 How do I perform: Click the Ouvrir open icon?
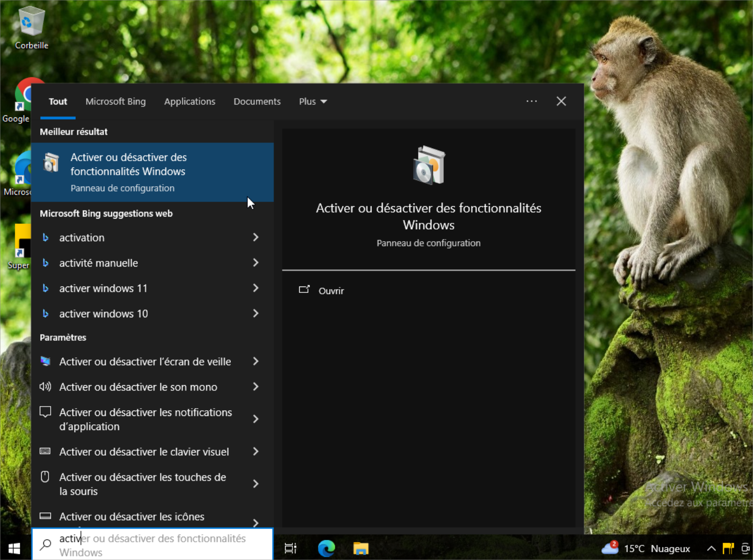(x=304, y=290)
